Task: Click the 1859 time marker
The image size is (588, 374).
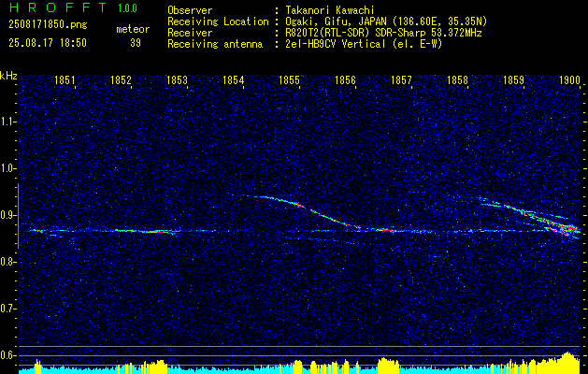Action: tap(513, 79)
